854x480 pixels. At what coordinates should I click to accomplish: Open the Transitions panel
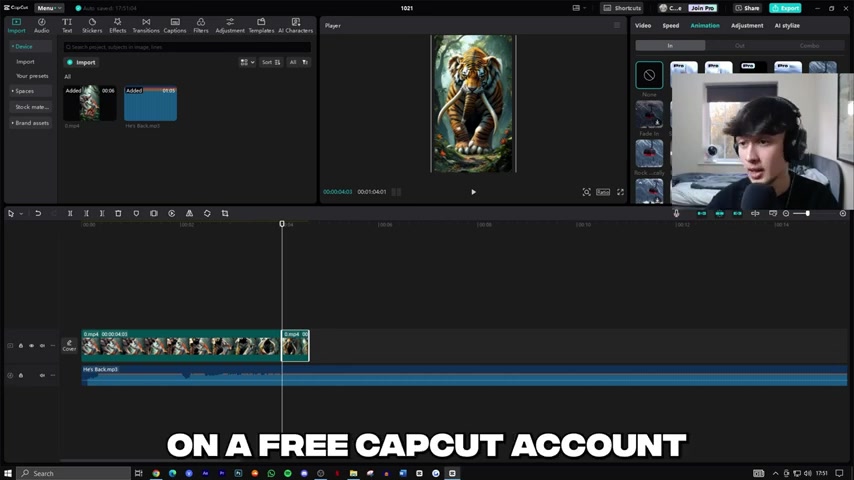click(x=146, y=26)
